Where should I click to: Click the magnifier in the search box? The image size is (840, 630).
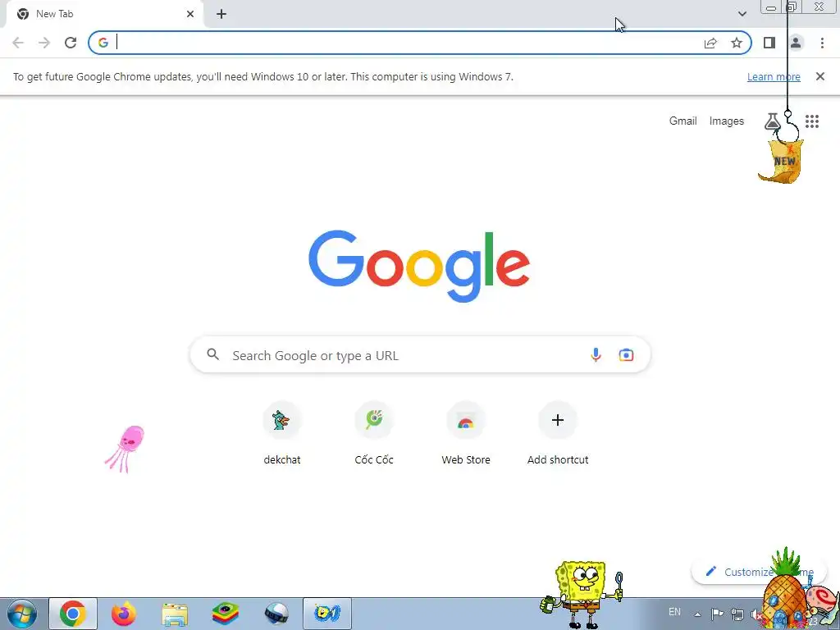tap(213, 354)
